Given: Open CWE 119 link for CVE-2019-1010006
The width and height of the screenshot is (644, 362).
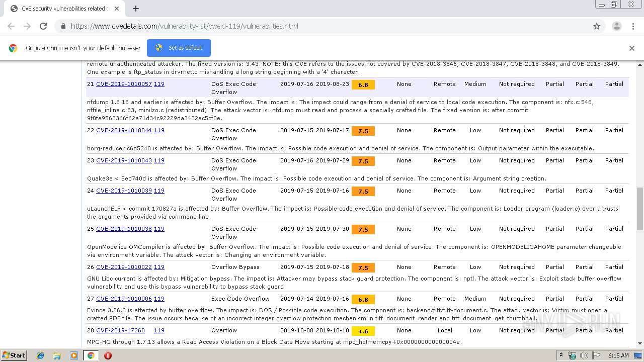Looking at the screenshot, I should [x=159, y=299].
